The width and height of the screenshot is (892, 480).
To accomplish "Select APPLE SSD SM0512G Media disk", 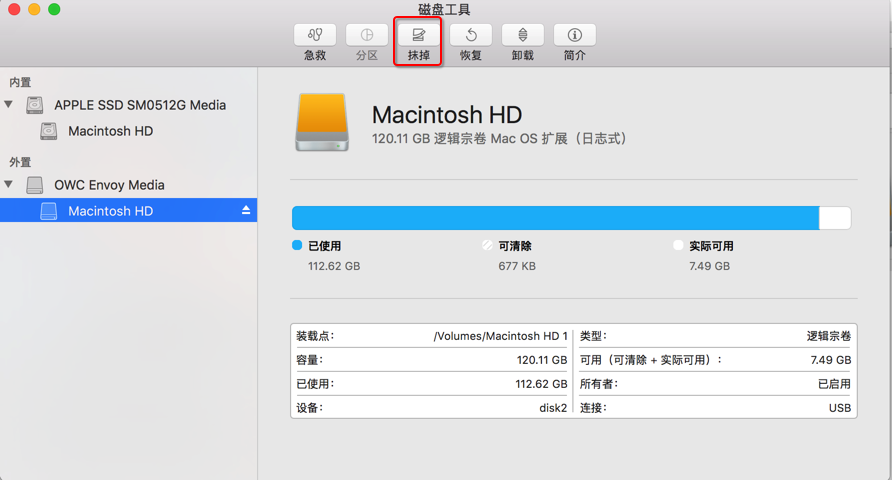I will click(x=140, y=105).
